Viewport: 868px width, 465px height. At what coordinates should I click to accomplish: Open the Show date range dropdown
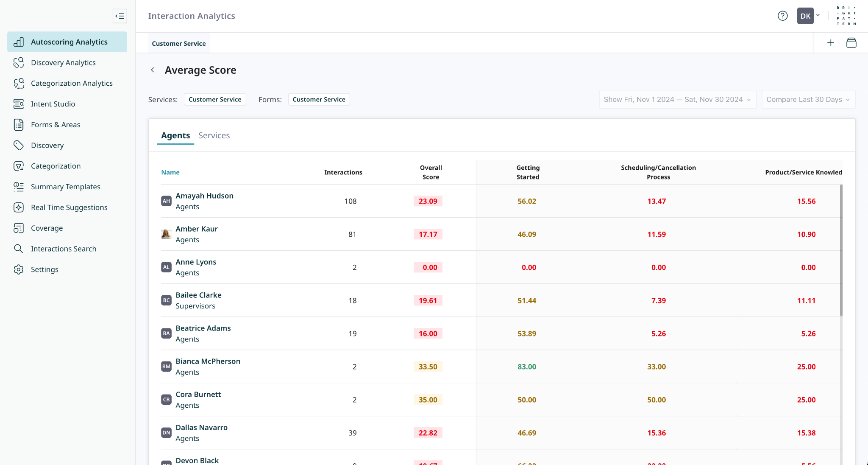[677, 99]
